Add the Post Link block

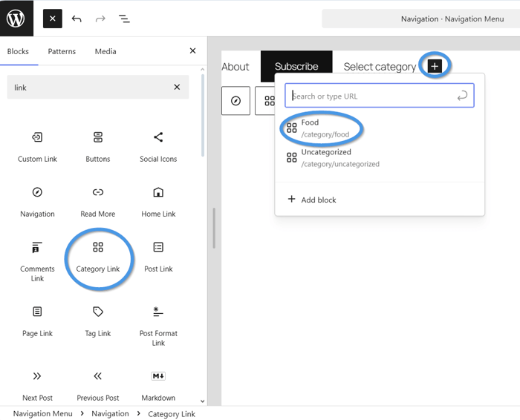[158, 256]
